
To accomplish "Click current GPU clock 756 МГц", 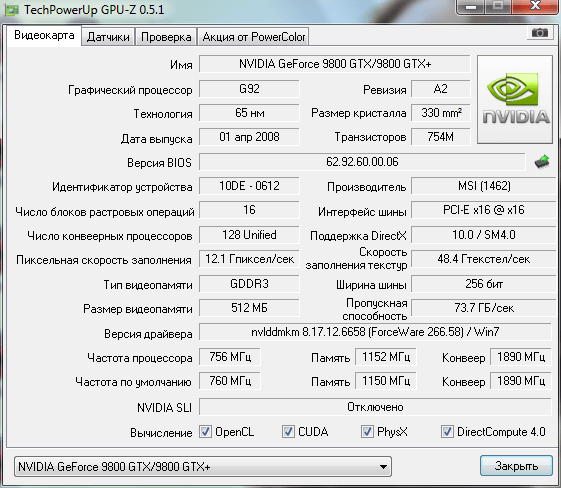I will pos(230,357).
